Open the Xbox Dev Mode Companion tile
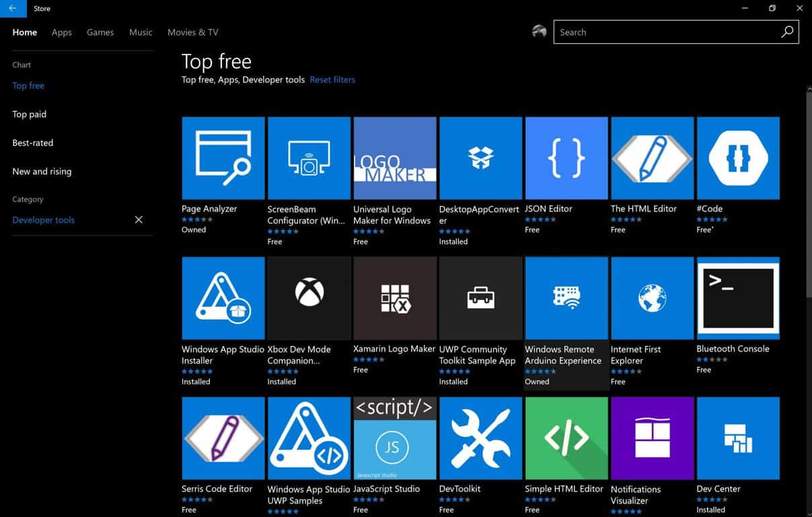Image resolution: width=812 pixels, height=517 pixels. click(309, 298)
